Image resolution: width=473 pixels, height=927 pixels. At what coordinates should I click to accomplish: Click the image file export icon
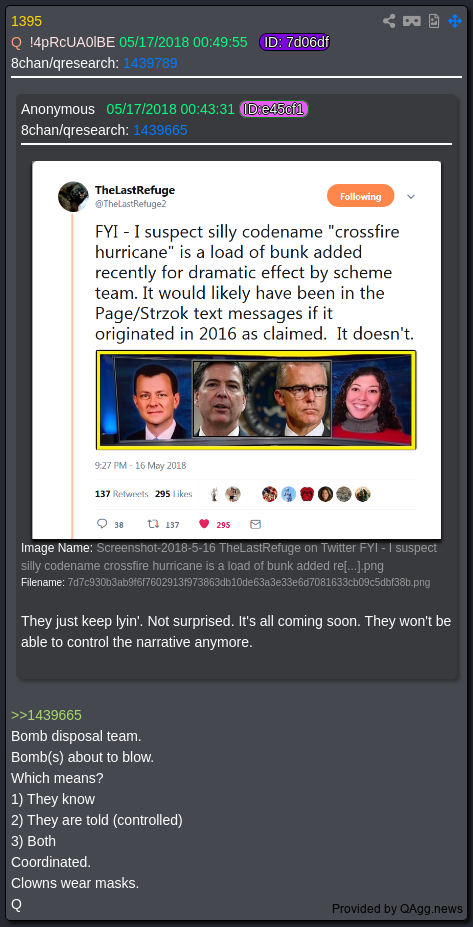[434, 21]
